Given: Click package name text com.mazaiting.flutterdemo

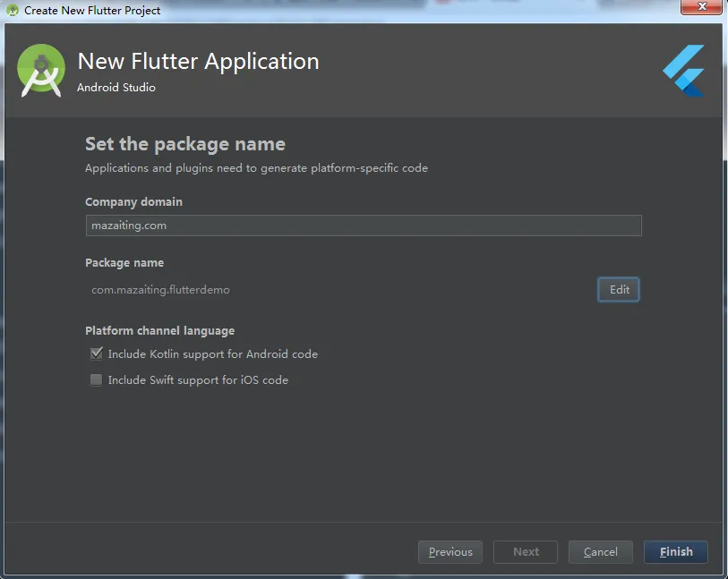Looking at the screenshot, I should pyautogui.click(x=160, y=290).
